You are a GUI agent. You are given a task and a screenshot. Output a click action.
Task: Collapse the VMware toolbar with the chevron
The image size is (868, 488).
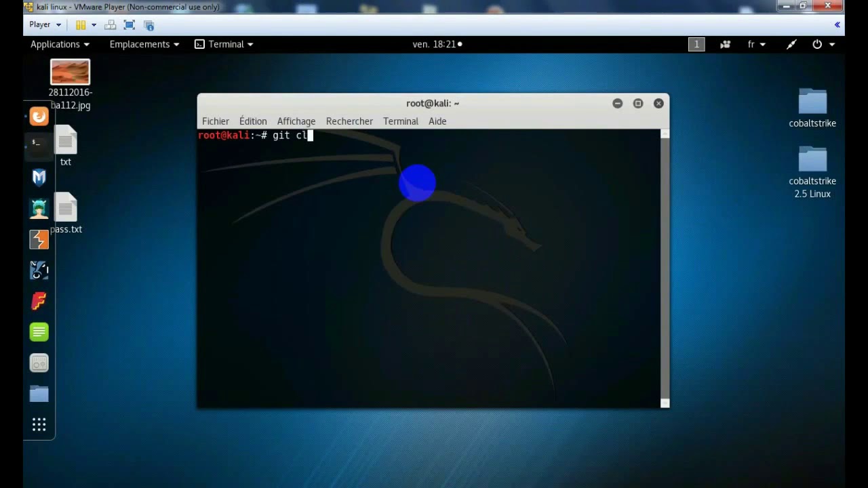coord(837,24)
